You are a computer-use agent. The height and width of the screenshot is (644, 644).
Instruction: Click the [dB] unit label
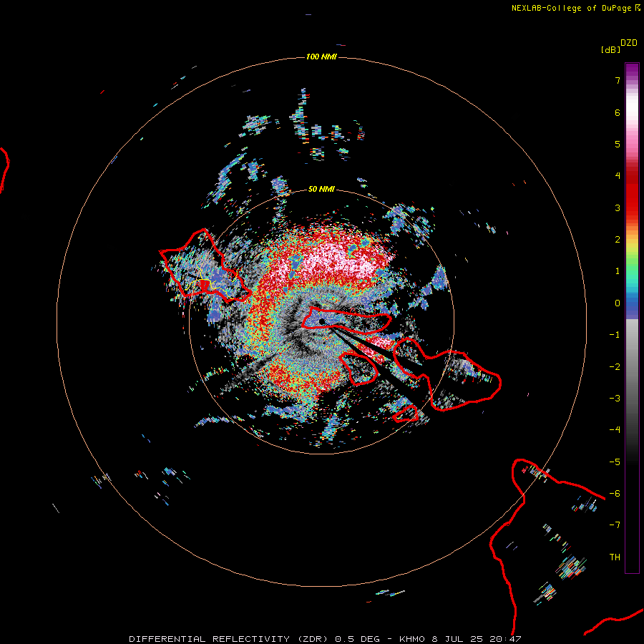click(x=611, y=50)
